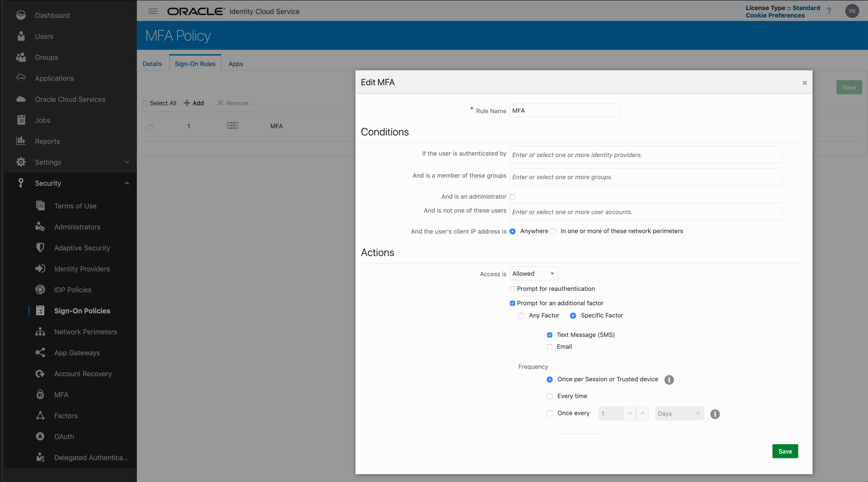Open the hamburger navigation menu icon
The image size is (868, 482).
point(153,11)
